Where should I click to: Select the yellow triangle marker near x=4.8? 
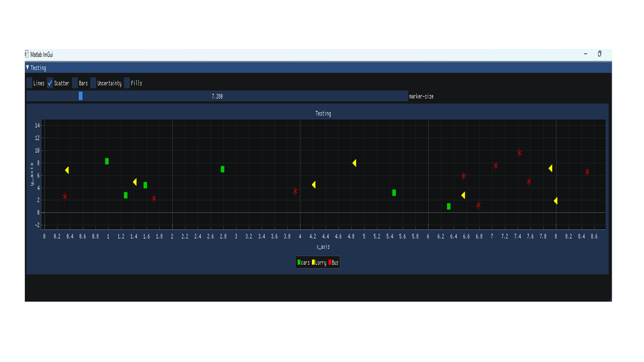(x=355, y=163)
